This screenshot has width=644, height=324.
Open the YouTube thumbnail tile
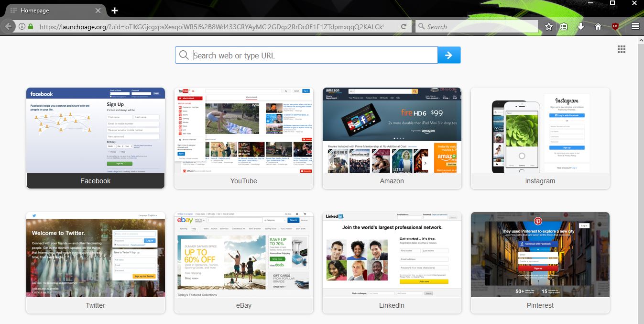click(x=244, y=130)
